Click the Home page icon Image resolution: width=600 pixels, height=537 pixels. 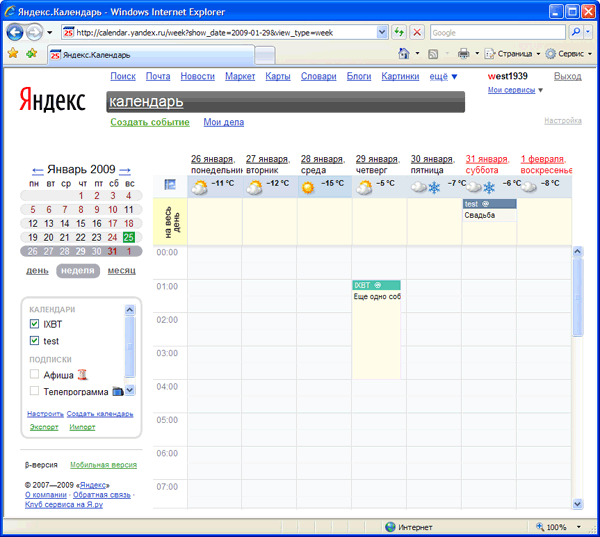404,54
